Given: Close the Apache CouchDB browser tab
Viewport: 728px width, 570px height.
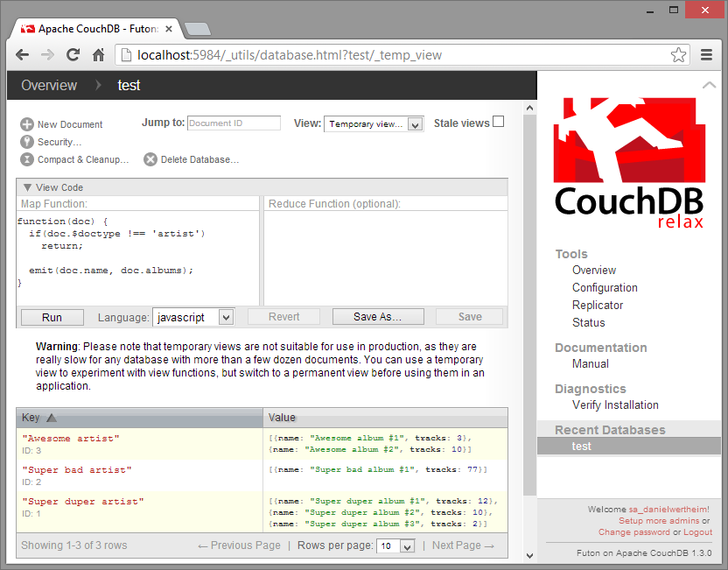Looking at the screenshot, I should 169,29.
